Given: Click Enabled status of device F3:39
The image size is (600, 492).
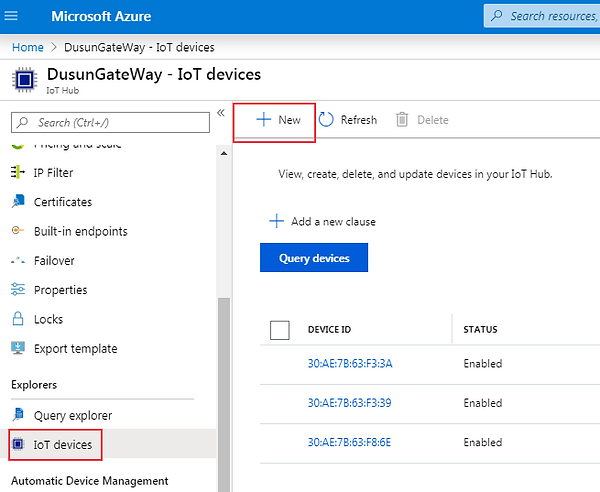Looking at the screenshot, I should click(483, 403).
